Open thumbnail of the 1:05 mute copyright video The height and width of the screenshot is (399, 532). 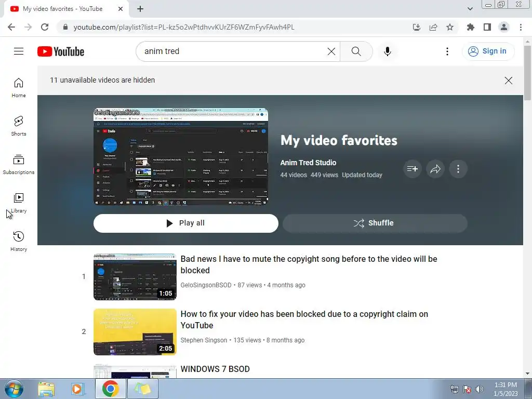pyautogui.click(x=135, y=277)
